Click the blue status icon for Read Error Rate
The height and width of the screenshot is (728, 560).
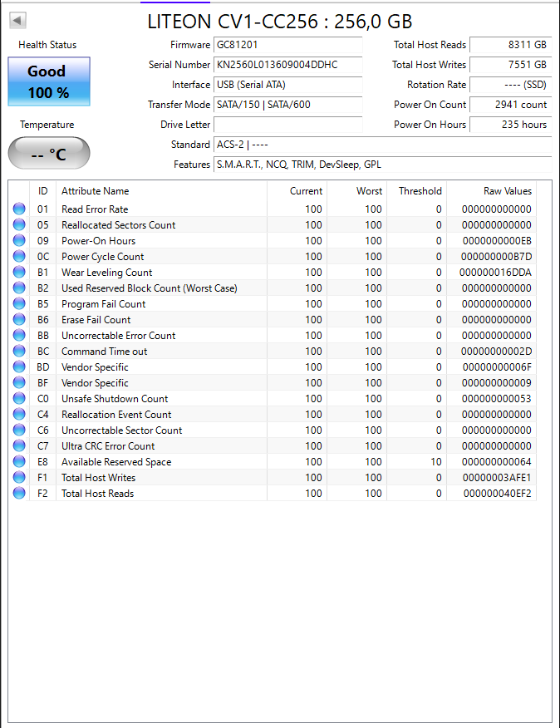[x=19, y=209]
